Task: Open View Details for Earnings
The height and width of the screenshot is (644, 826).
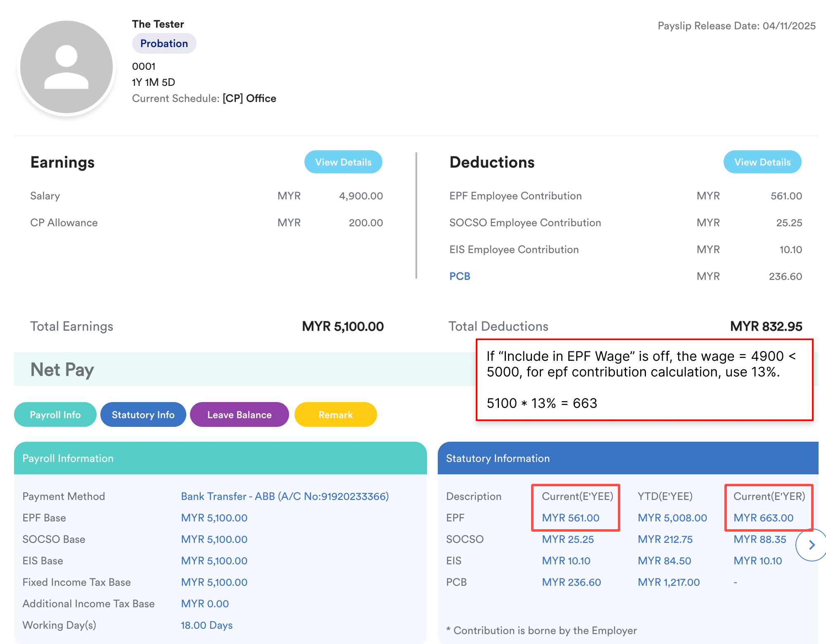Action: tap(343, 162)
